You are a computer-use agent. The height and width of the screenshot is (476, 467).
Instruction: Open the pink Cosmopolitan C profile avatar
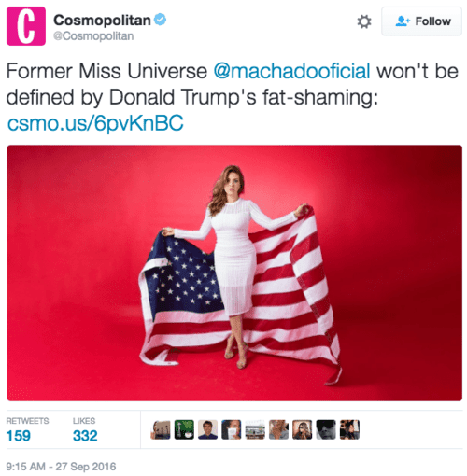[x=26, y=26]
